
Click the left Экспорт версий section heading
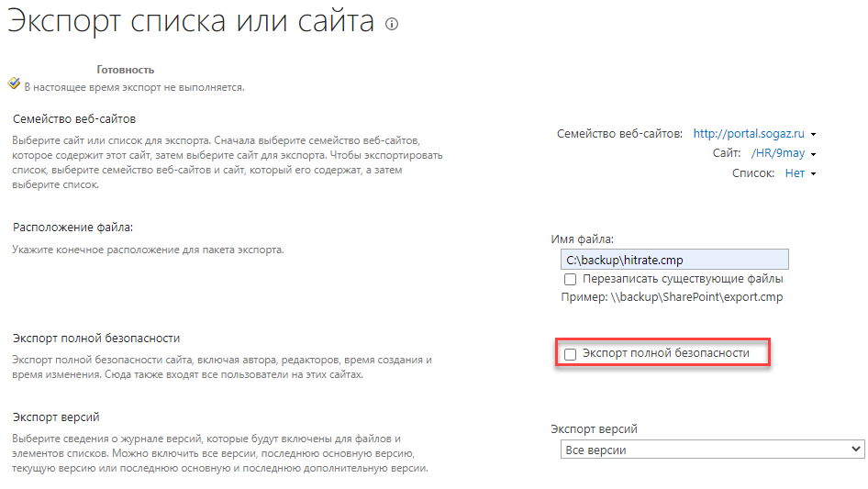pyautogui.click(x=56, y=417)
